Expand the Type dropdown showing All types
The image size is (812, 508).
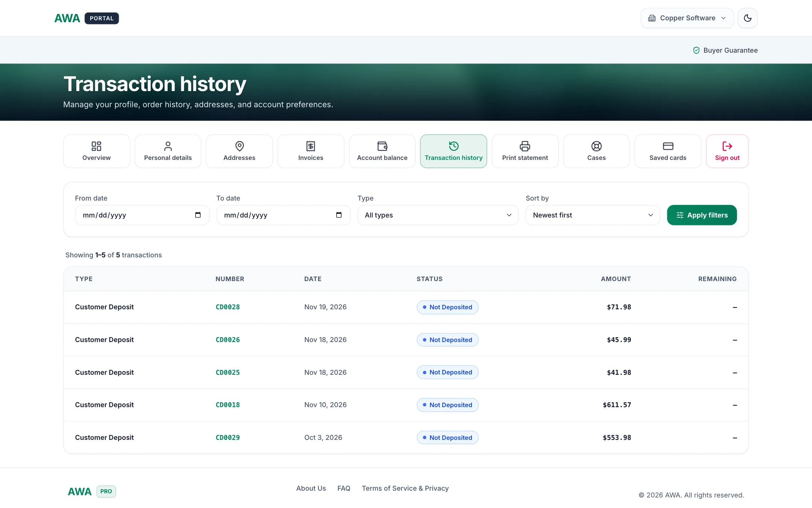[438, 215]
